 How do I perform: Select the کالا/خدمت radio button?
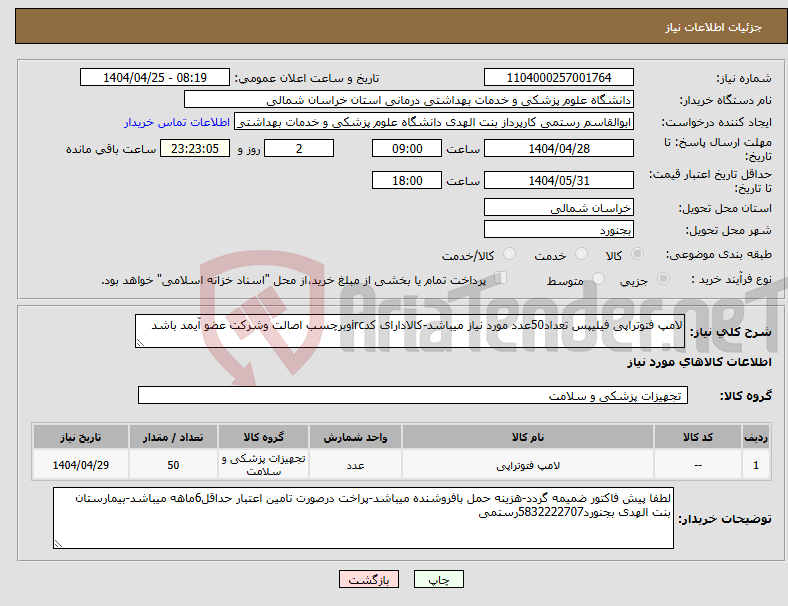point(510,254)
